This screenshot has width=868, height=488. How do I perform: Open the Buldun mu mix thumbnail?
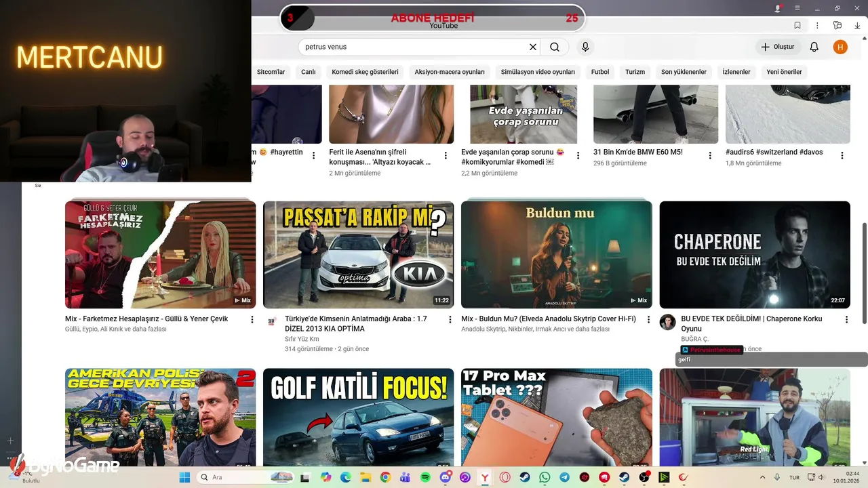[x=557, y=254]
